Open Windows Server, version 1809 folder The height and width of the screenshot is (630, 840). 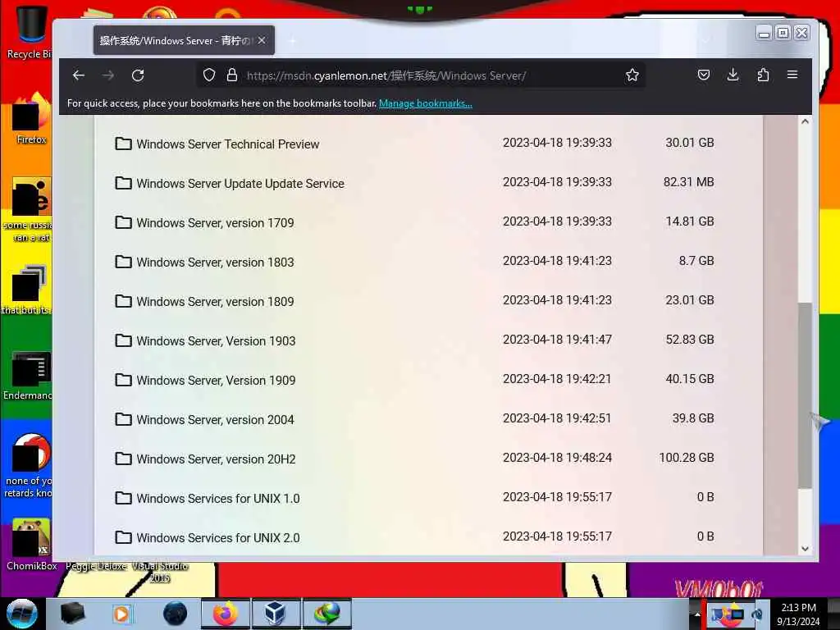pyautogui.click(x=215, y=302)
